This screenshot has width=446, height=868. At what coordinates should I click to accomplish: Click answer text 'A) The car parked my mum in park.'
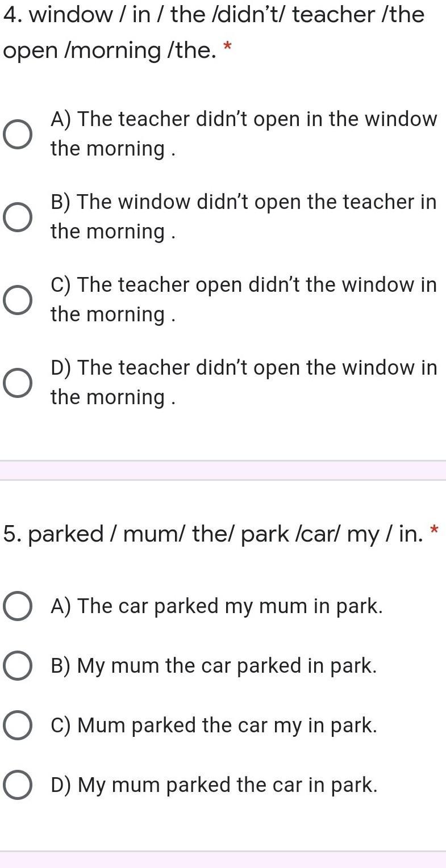pyautogui.click(x=216, y=606)
